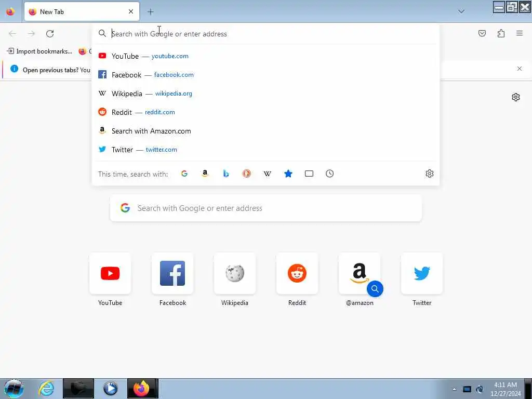The height and width of the screenshot is (399, 532).
Task: Search Bookmarks using the star icon
Action: tap(288, 174)
